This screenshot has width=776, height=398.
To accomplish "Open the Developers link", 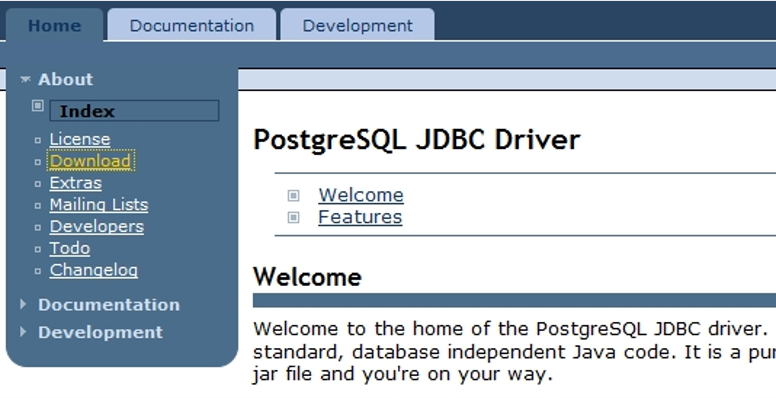I will [97, 226].
